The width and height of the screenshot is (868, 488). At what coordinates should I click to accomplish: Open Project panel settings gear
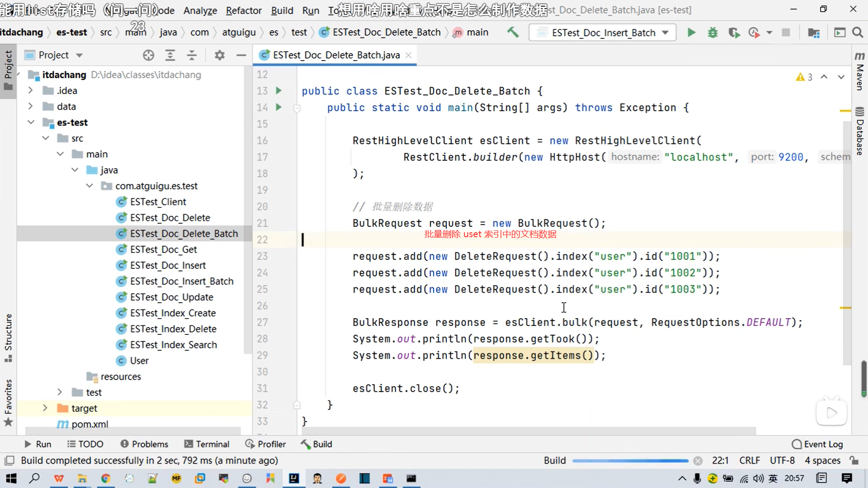220,55
